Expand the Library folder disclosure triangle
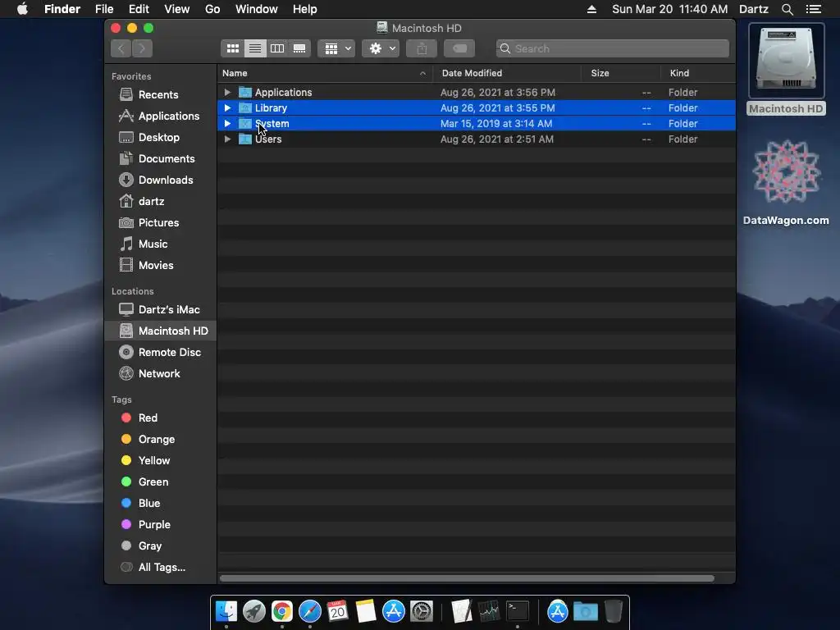Image resolution: width=840 pixels, height=630 pixels. (x=227, y=107)
